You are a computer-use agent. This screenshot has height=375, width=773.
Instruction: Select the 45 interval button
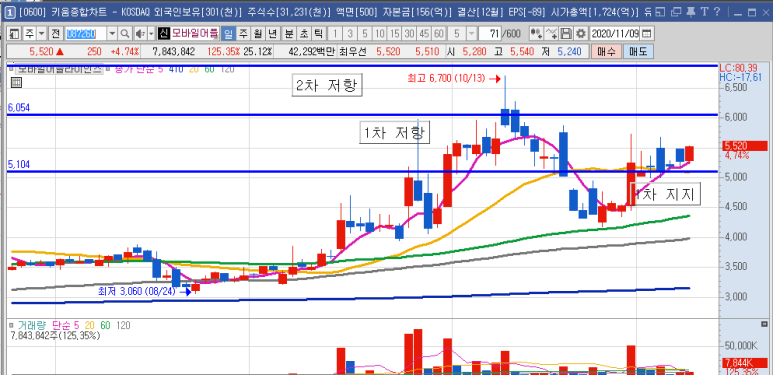424,34
